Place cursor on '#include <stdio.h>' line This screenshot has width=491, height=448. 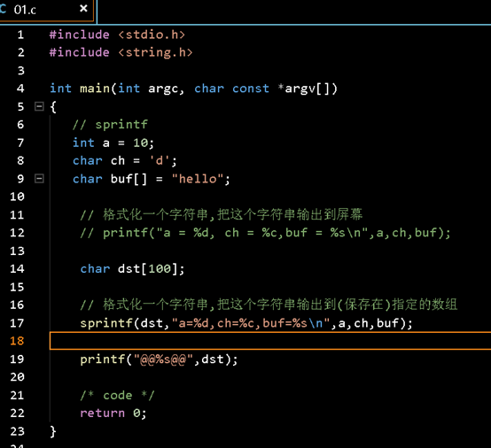tap(117, 35)
